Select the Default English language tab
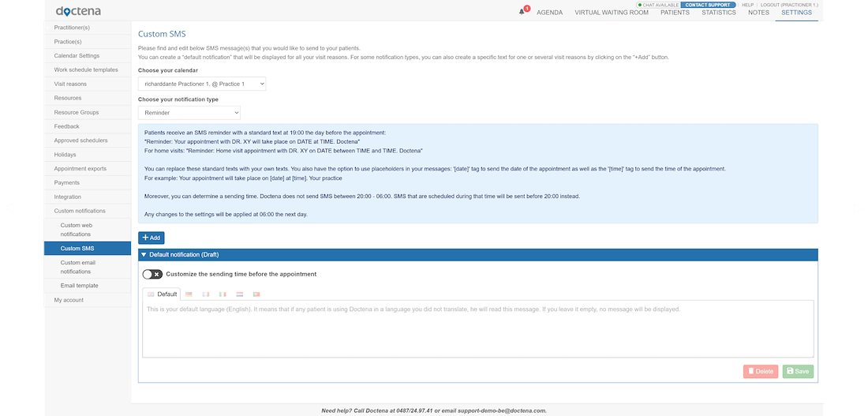The width and height of the screenshot is (868, 416). (x=163, y=294)
